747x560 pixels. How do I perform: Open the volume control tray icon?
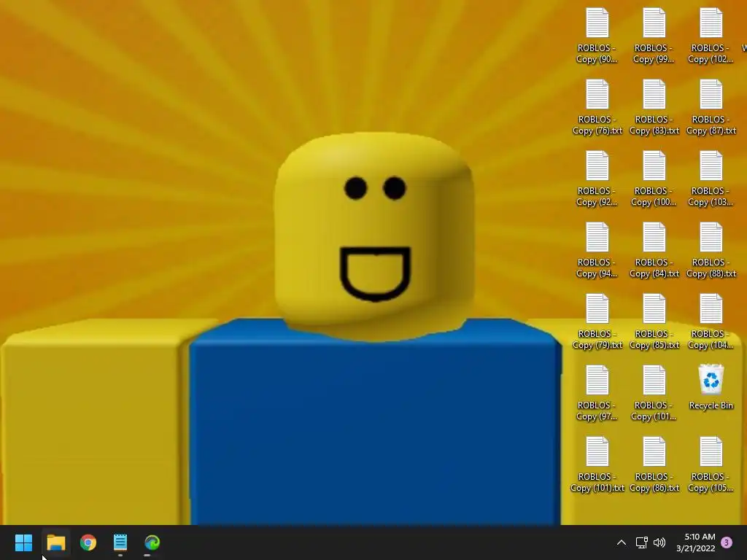(659, 542)
